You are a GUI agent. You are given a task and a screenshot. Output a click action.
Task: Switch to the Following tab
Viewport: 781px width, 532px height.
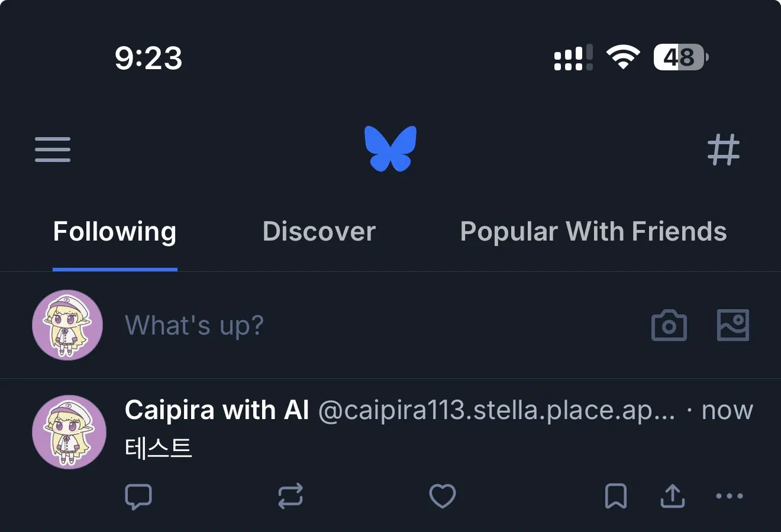coord(115,232)
